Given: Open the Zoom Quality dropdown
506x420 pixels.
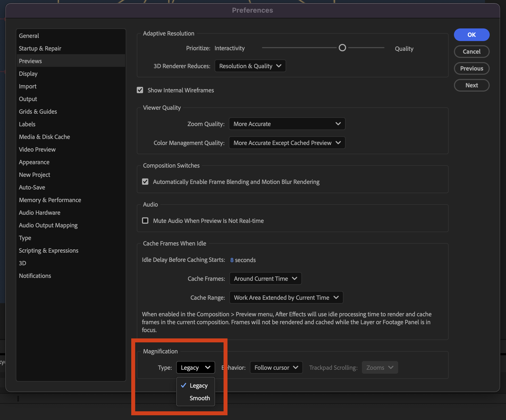Looking at the screenshot, I should (286, 124).
